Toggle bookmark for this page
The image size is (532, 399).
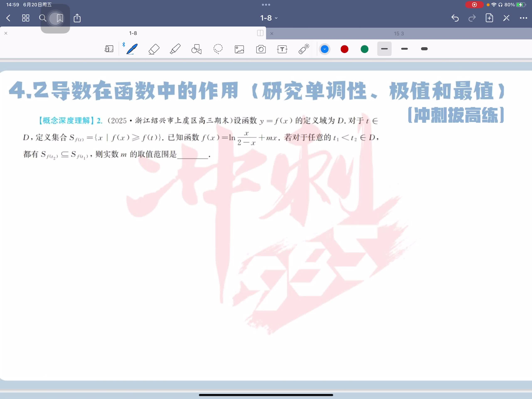point(60,18)
